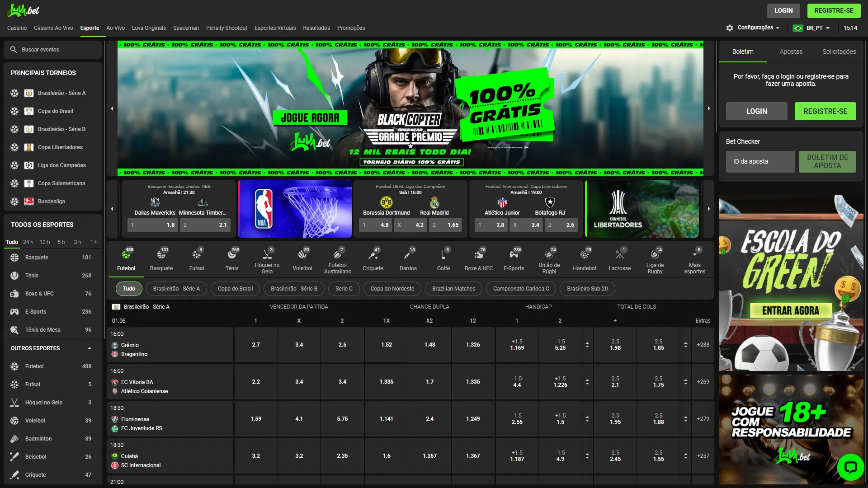The height and width of the screenshot is (488, 868).
Task: Select Ténis icon in sports bar
Action: 232,255
